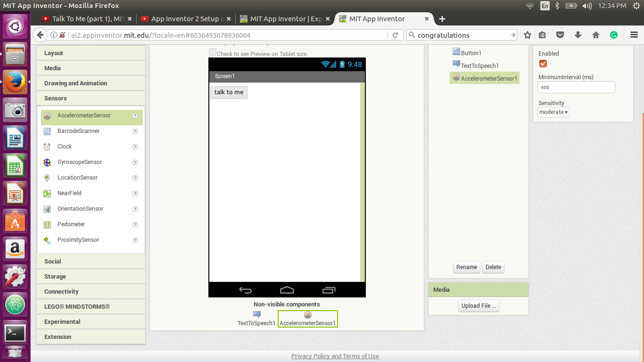Screen dimensions: 644x362
Task: Select the GyroscopeSensor component icon
Action: click(47, 162)
